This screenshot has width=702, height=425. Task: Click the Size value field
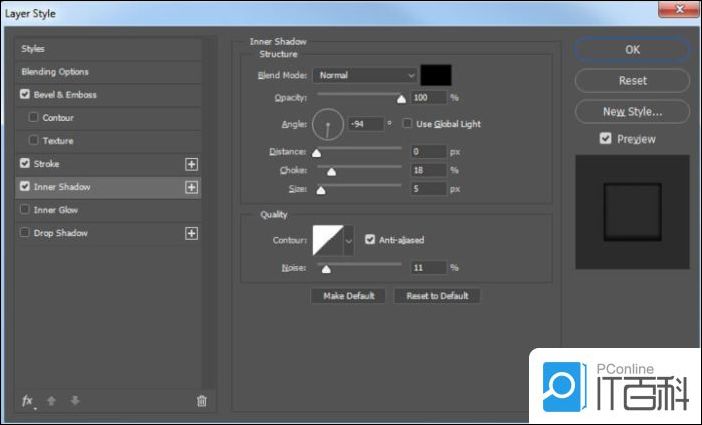point(428,189)
